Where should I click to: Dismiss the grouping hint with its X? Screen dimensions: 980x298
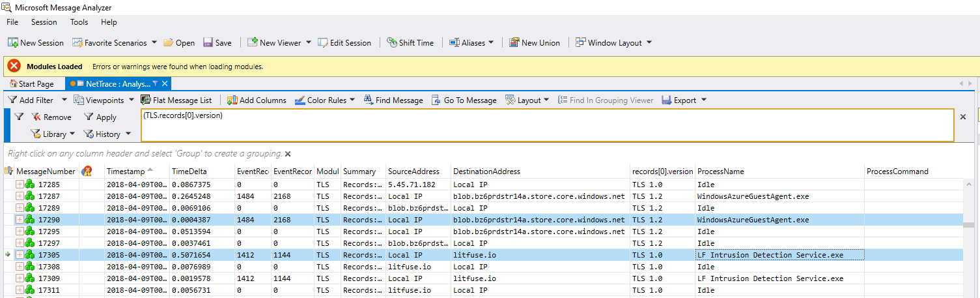point(288,154)
